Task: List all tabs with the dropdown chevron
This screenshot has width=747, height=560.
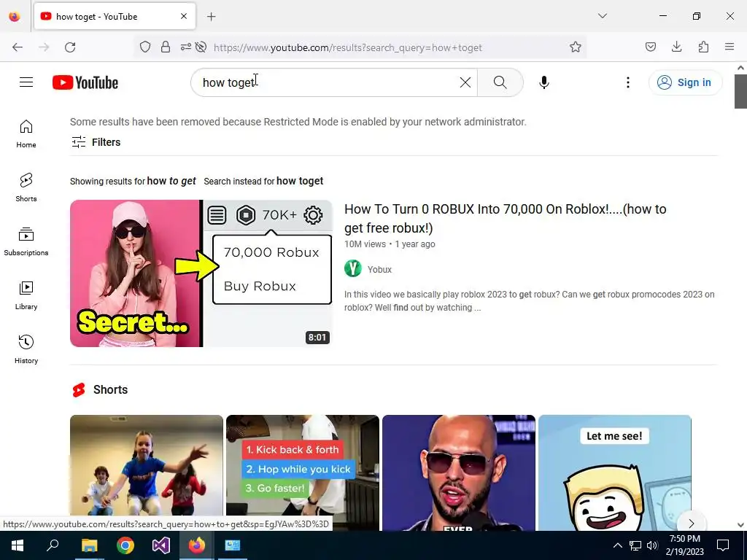Action: pyautogui.click(x=602, y=16)
